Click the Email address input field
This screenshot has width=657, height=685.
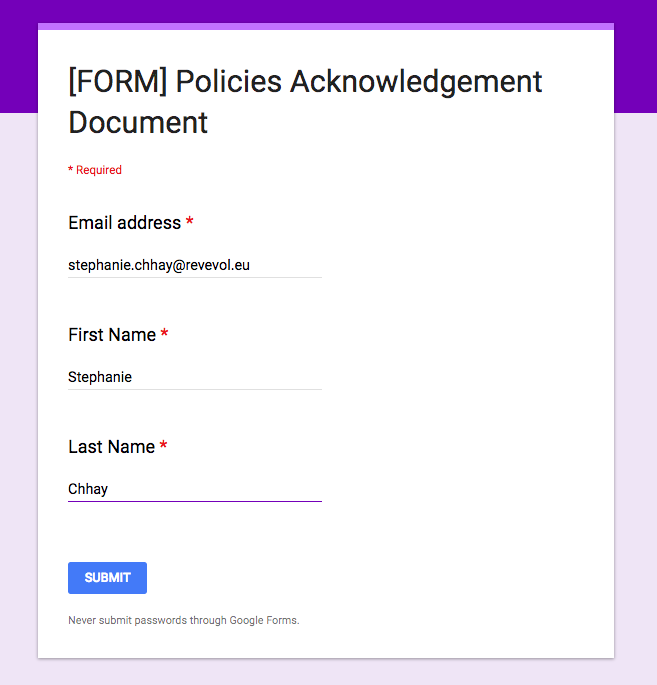(195, 265)
